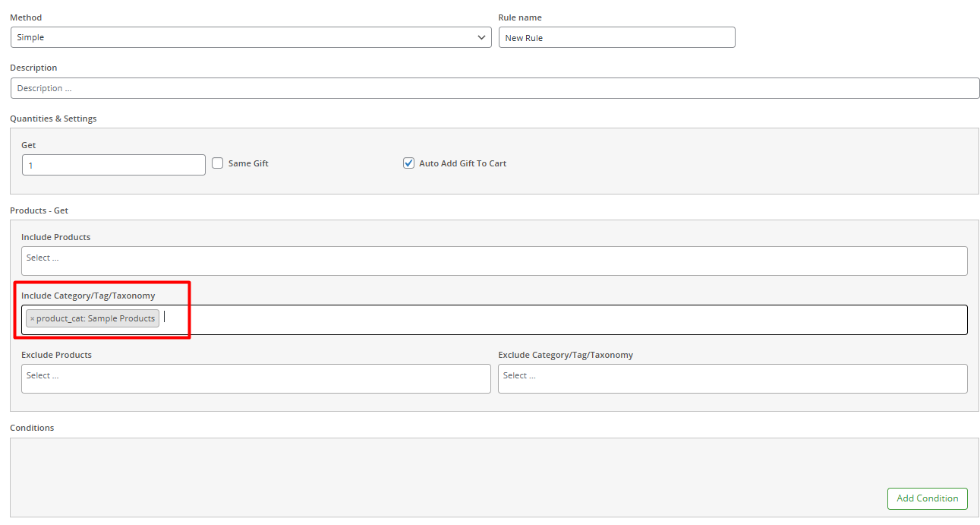Expand the Exclude Category/Tag/Taxonomy selector
The height and width of the screenshot is (525, 980).
(x=733, y=378)
